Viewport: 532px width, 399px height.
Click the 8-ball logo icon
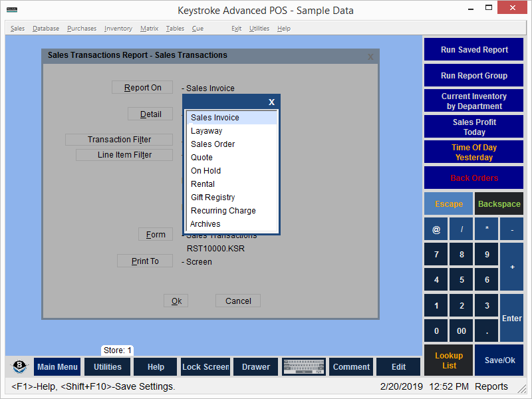coord(20,367)
